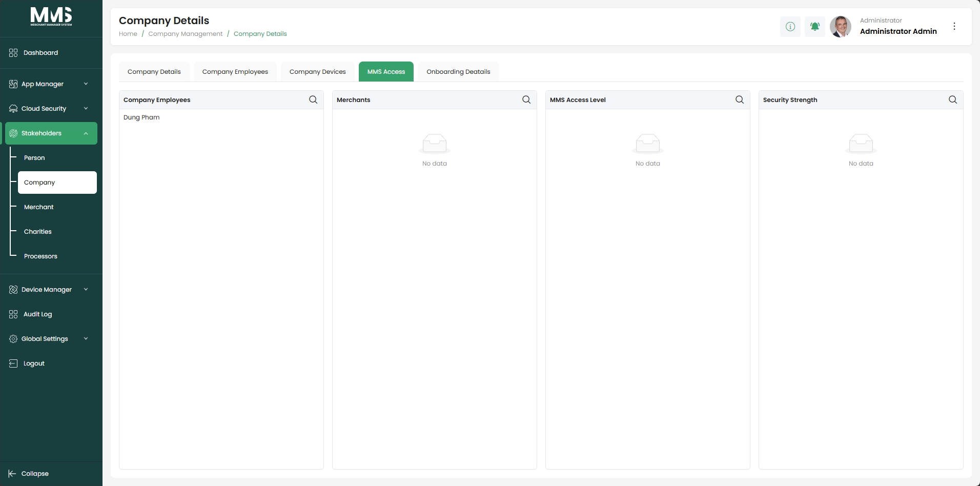Image resolution: width=980 pixels, height=486 pixels.
Task: Click the Audit Log icon
Action: coord(13,314)
